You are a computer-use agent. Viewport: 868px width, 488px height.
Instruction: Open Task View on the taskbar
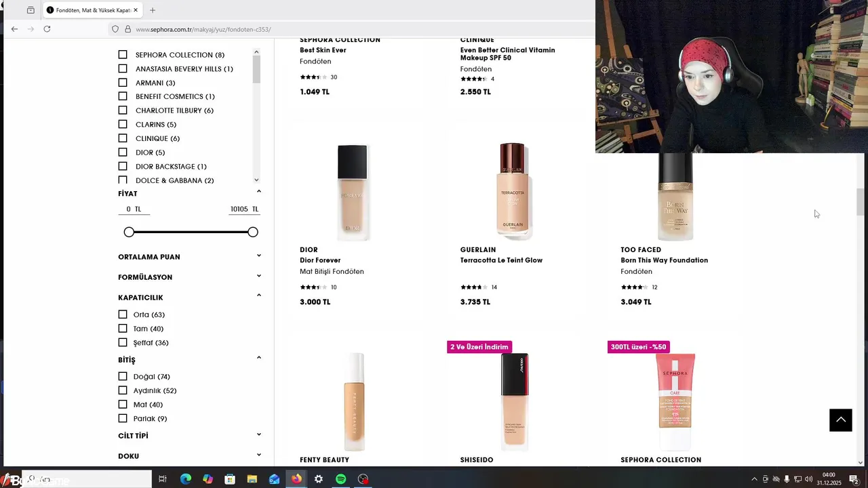point(163,479)
